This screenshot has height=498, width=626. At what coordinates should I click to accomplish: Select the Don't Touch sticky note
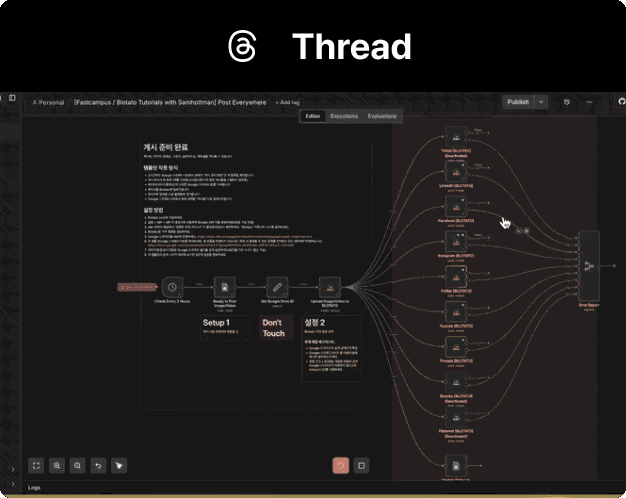coord(276,327)
